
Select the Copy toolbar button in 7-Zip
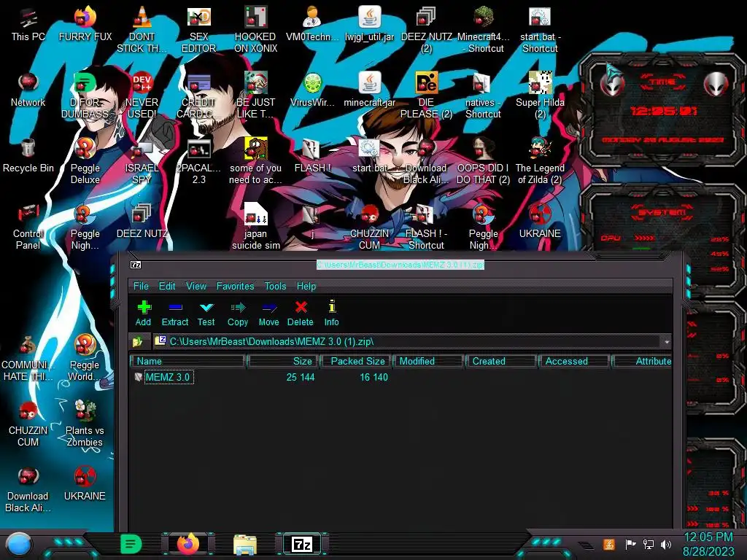(x=238, y=314)
